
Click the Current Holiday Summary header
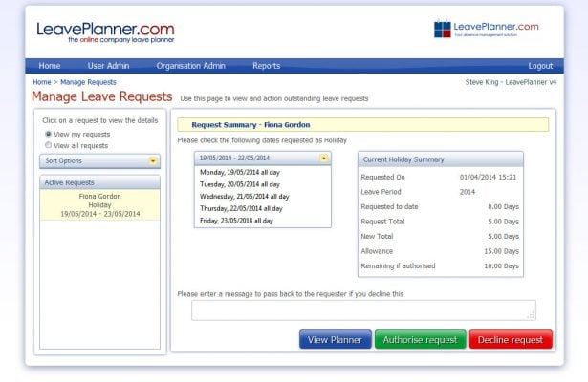441,159
